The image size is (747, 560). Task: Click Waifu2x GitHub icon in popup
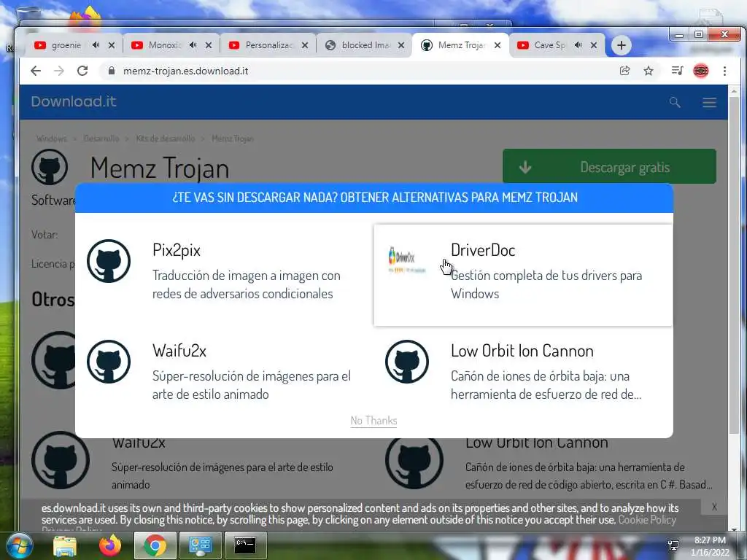coord(109,362)
